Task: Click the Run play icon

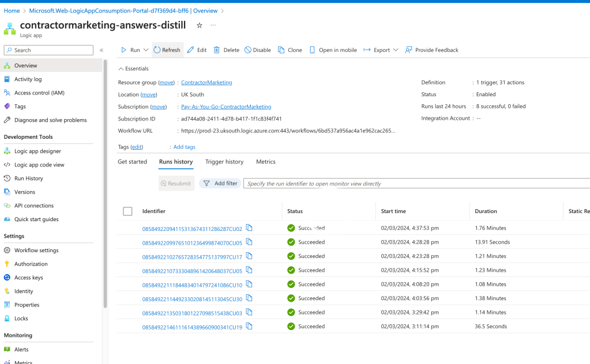Action: (x=124, y=50)
